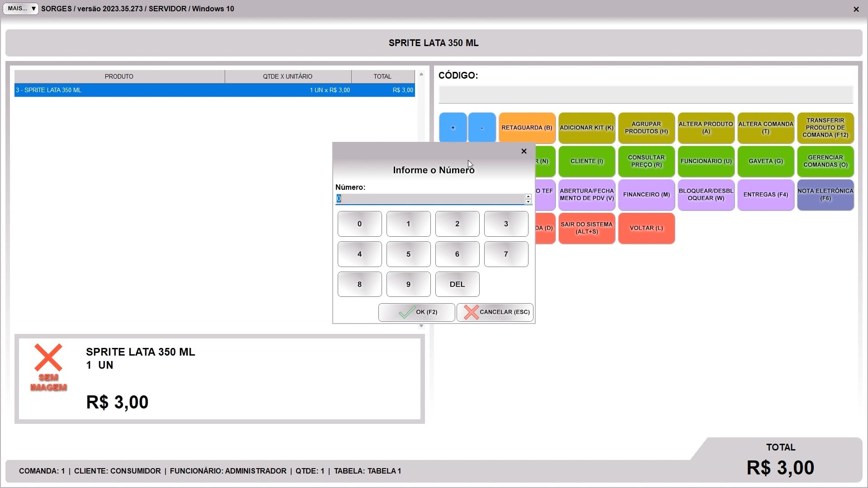
Task: Click ADICIONAR KIT (K)
Action: pos(586,128)
